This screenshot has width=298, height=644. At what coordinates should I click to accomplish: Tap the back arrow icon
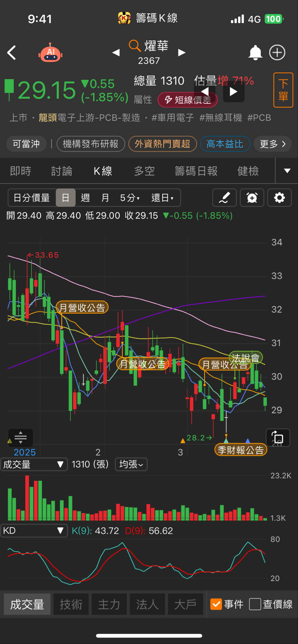(x=12, y=52)
